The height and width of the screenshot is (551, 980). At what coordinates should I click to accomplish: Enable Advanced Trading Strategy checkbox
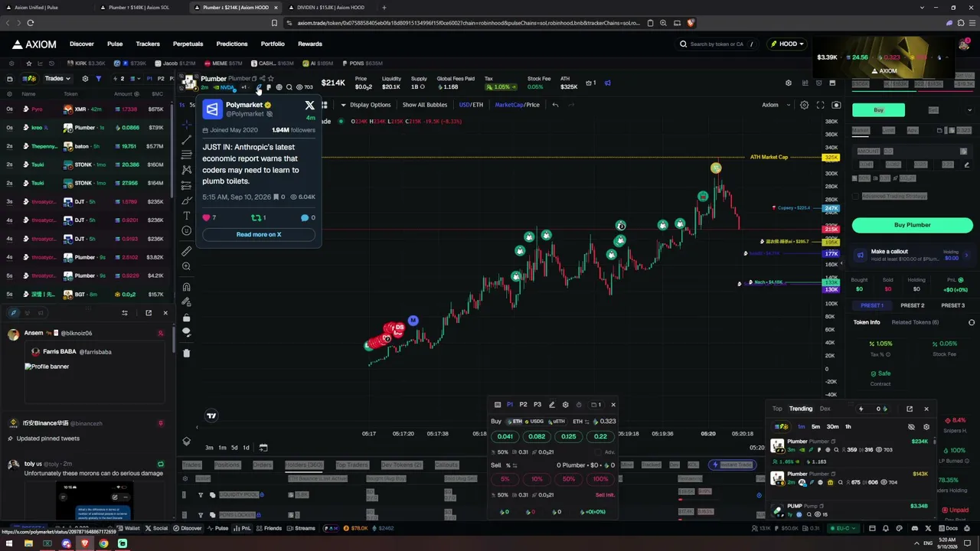point(855,196)
